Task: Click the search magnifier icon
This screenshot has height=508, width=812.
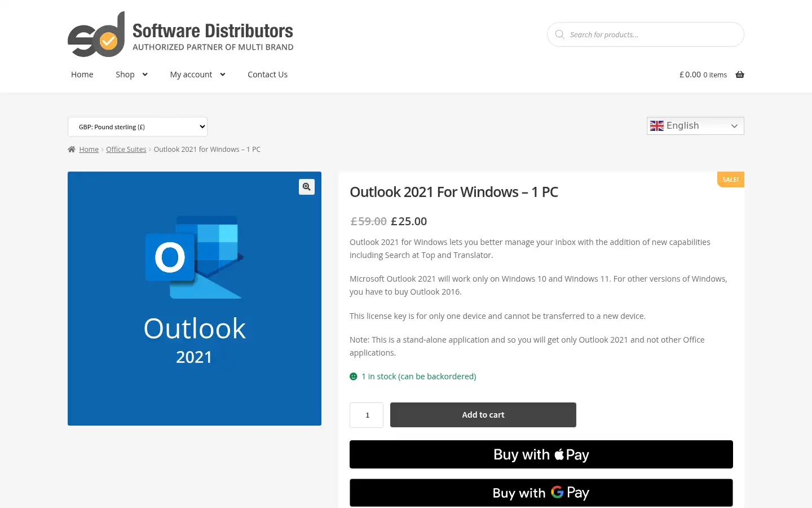Action: [x=559, y=34]
